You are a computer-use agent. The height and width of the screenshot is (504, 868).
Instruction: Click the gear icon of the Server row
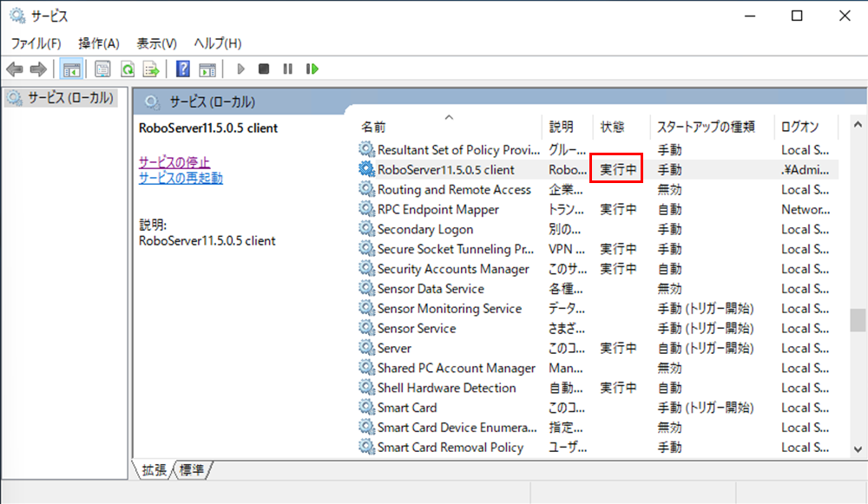(366, 348)
